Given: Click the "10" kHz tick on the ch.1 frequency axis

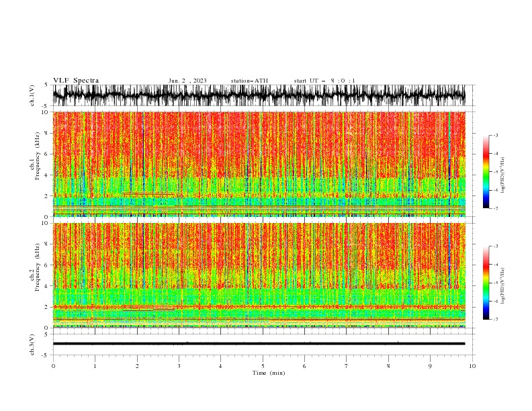Looking at the screenshot, I should (x=45, y=112).
